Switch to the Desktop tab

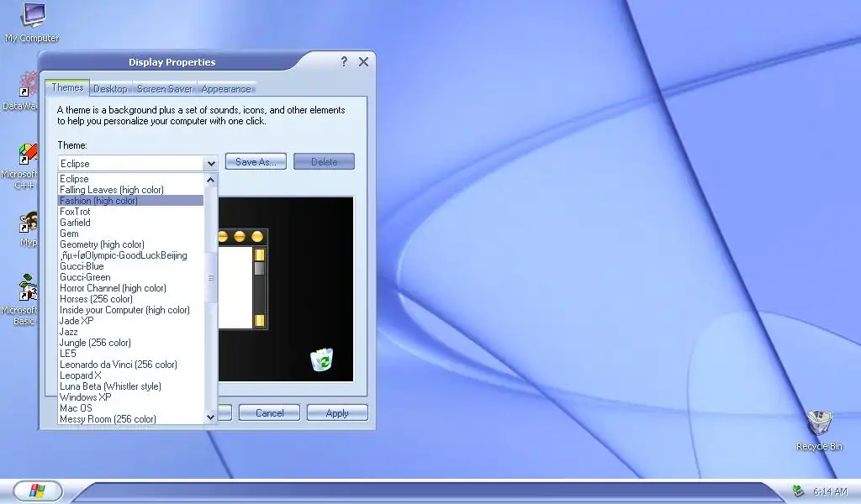click(110, 89)
